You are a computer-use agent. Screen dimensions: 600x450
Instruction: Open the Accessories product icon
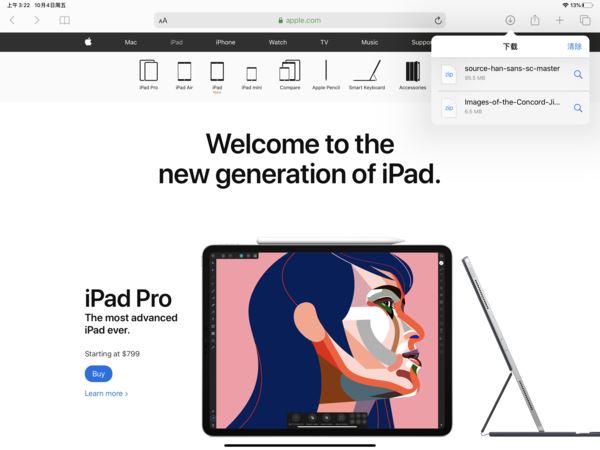point(412,75)
